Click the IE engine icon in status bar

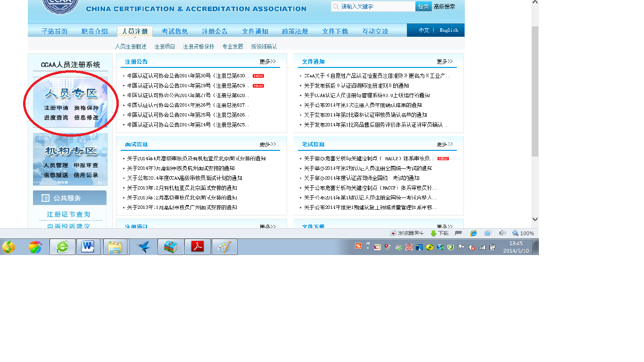[473, 233]
